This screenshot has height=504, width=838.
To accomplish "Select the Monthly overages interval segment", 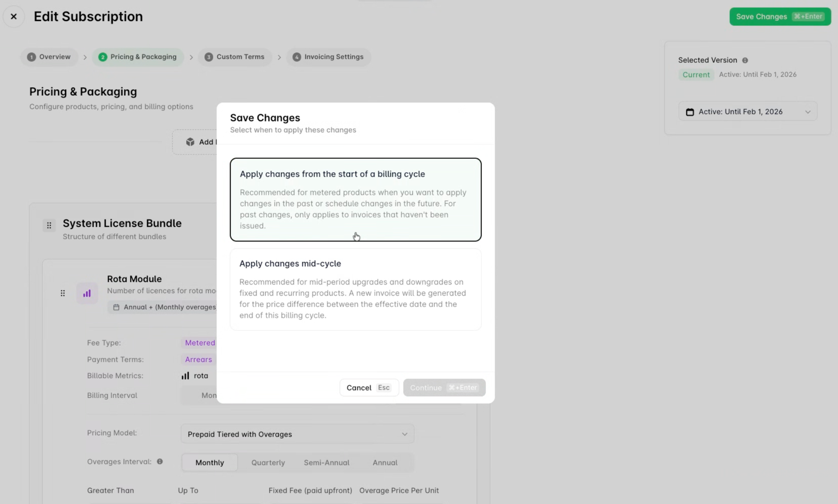I will [x=209, y=462].
